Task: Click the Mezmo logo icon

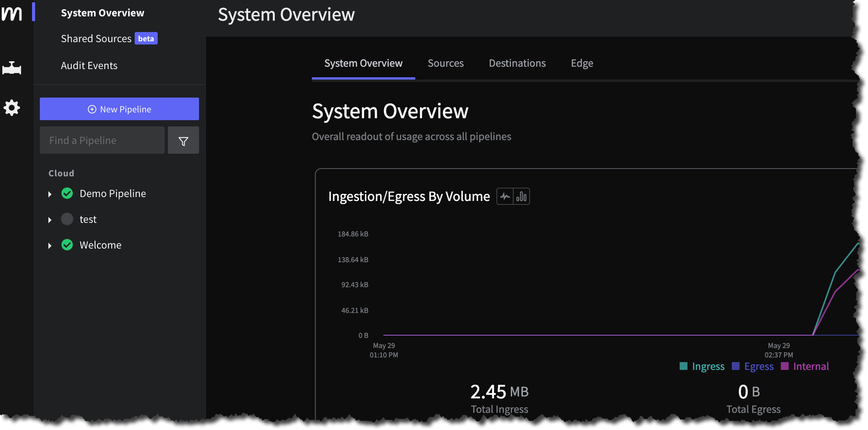Action: (x=12, y=13)
